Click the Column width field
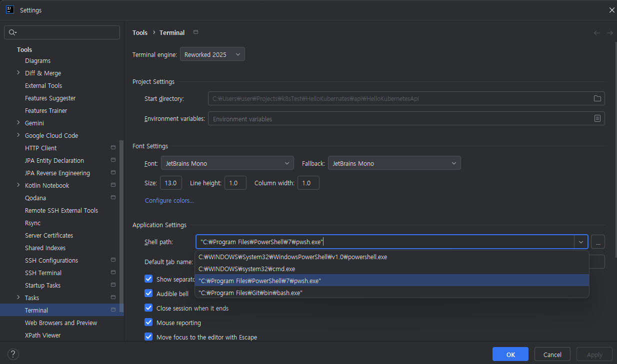 point(308,183)
